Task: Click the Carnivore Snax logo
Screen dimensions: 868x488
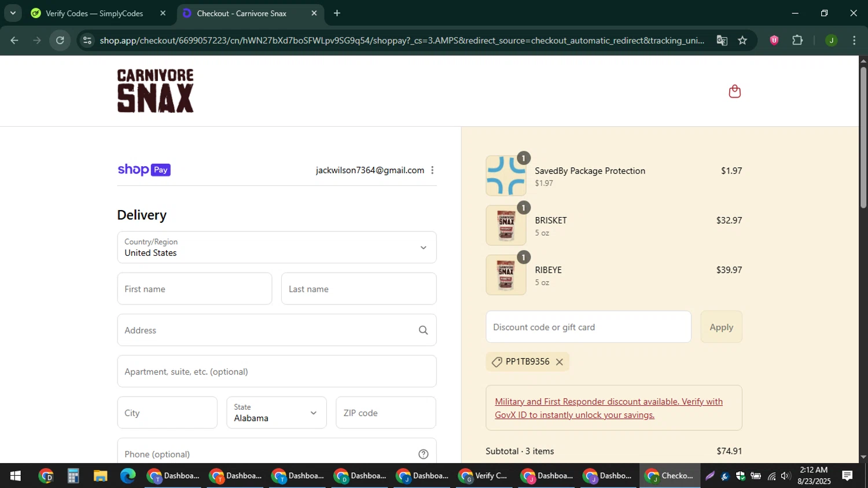Action: click(155, 91)
